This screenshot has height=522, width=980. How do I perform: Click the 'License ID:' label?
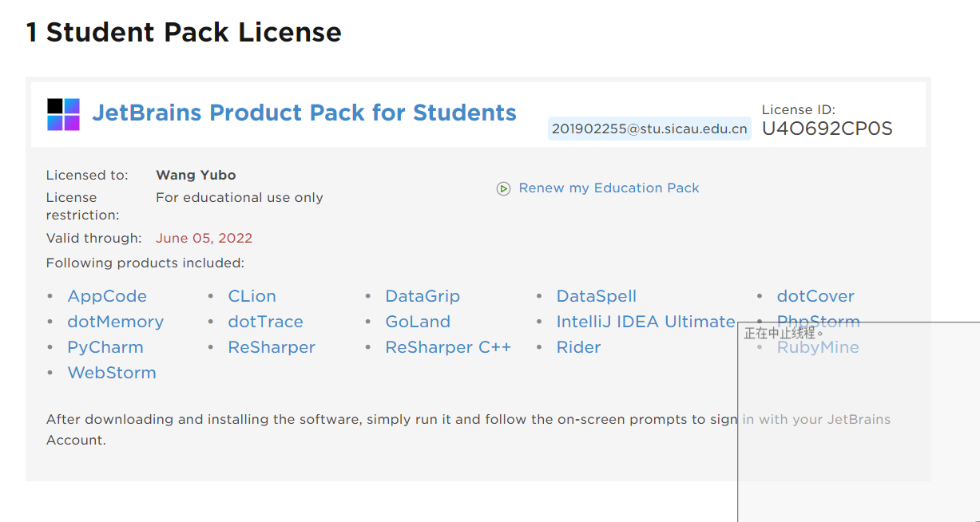pyautogui.click(x=799, y=110)
